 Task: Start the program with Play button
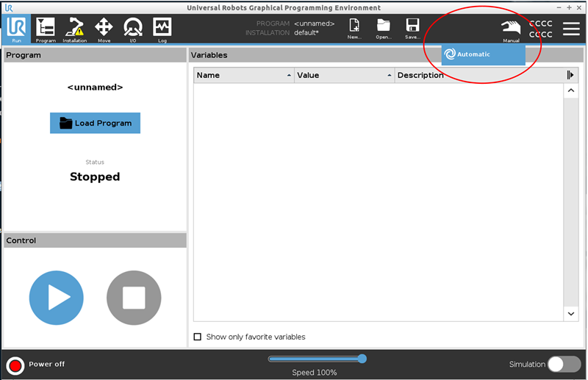tap(57, 298)
